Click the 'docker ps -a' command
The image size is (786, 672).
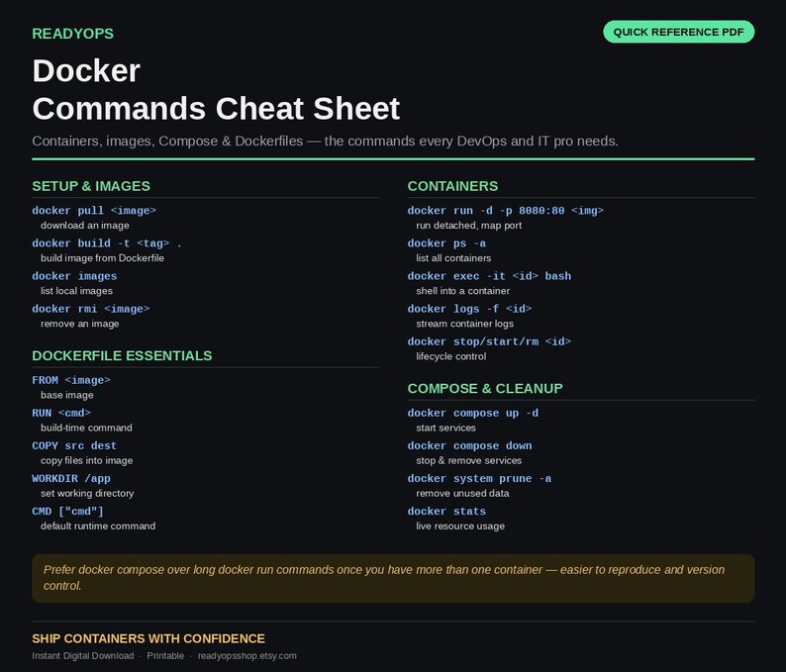(446, 243)
